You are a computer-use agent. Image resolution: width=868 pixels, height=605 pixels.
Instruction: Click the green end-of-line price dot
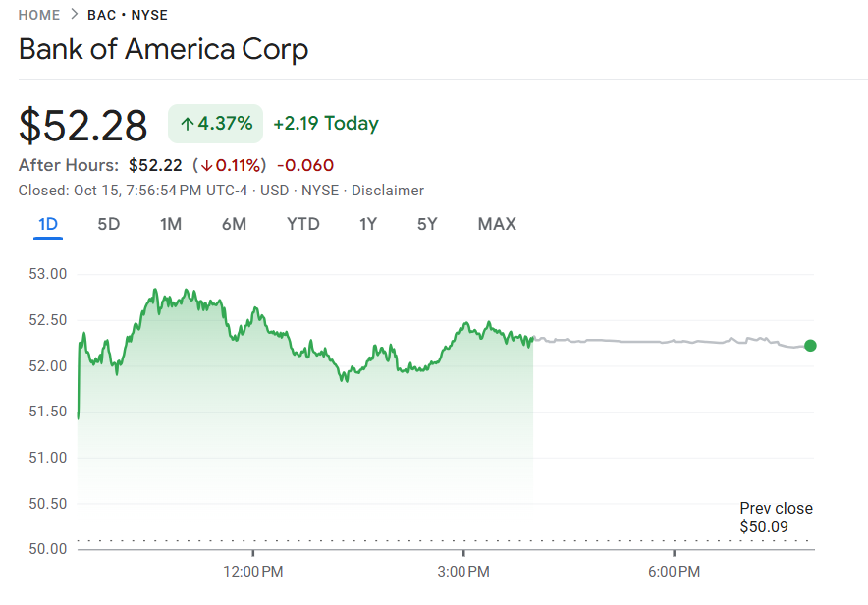[x=810, y=345]
